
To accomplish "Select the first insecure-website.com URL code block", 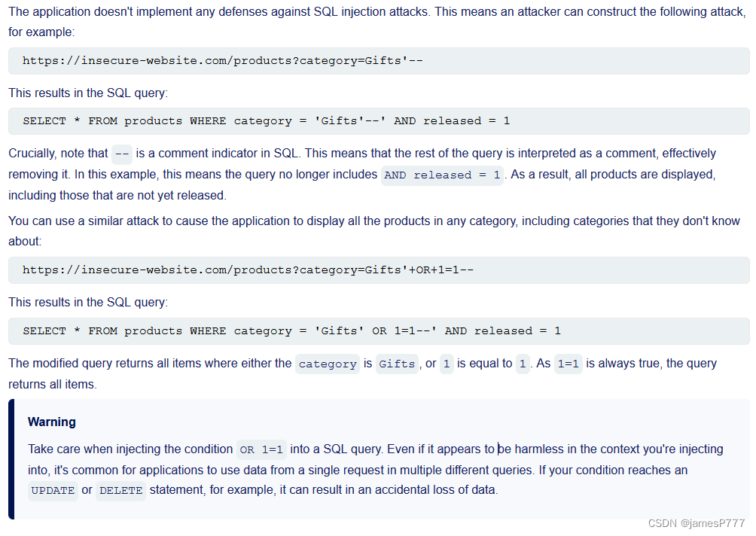I will [x=226, y=60].
